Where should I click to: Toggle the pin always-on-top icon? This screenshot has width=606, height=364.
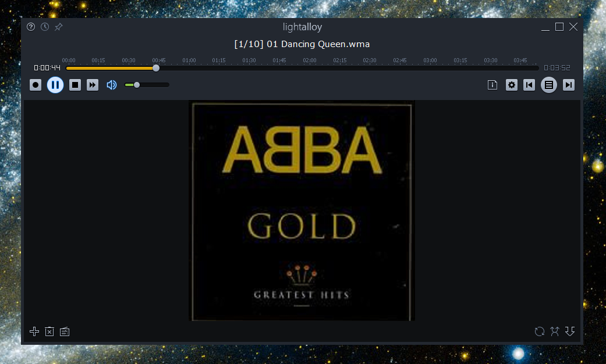[59, 27]
